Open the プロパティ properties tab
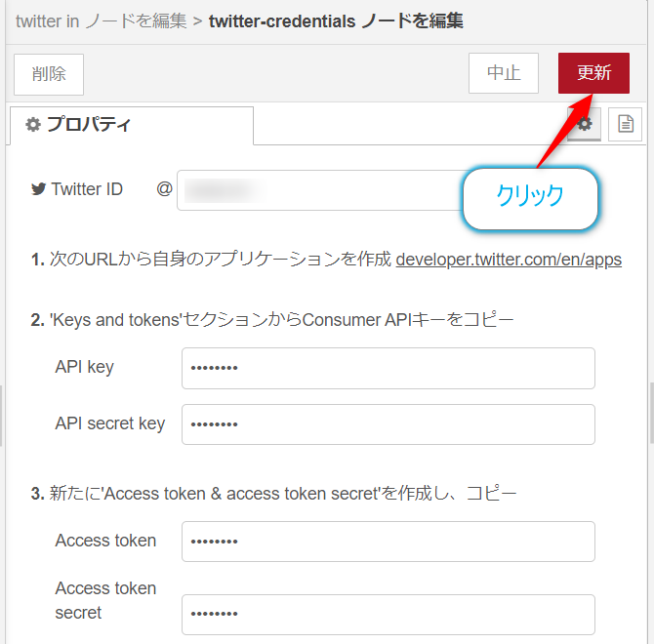654x644 pixels. point(132,125)
